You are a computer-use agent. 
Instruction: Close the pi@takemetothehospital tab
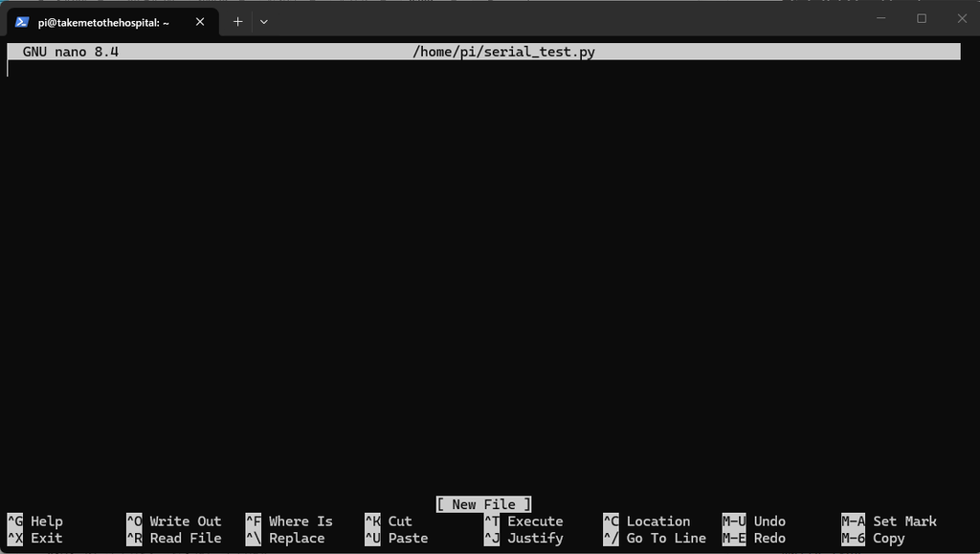[x=200, y=22]
